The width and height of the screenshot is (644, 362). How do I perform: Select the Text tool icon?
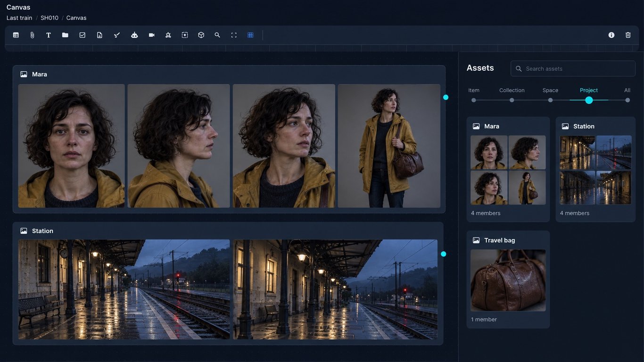pyautogui.click(x=48, y=35)
